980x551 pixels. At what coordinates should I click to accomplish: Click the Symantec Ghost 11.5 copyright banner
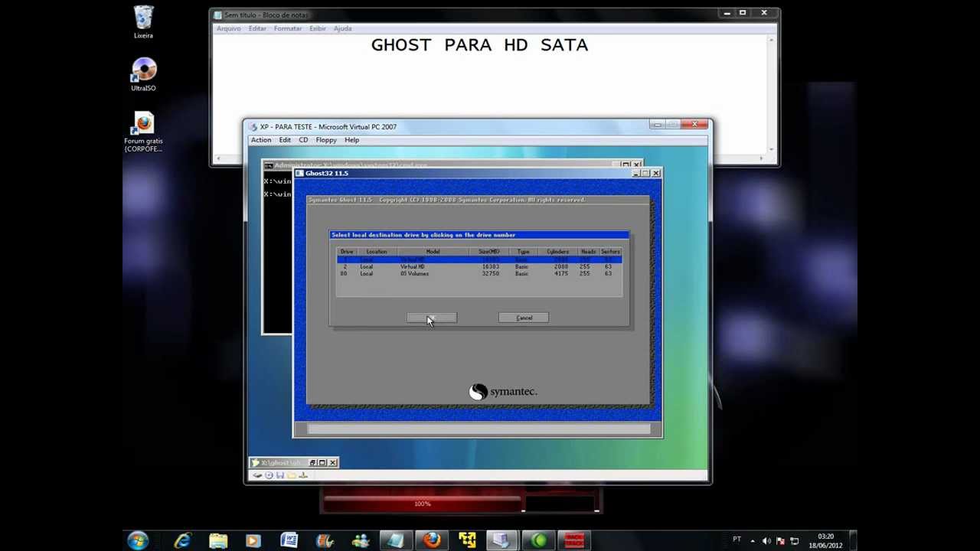pyautogui.click(x=446, y=200)
